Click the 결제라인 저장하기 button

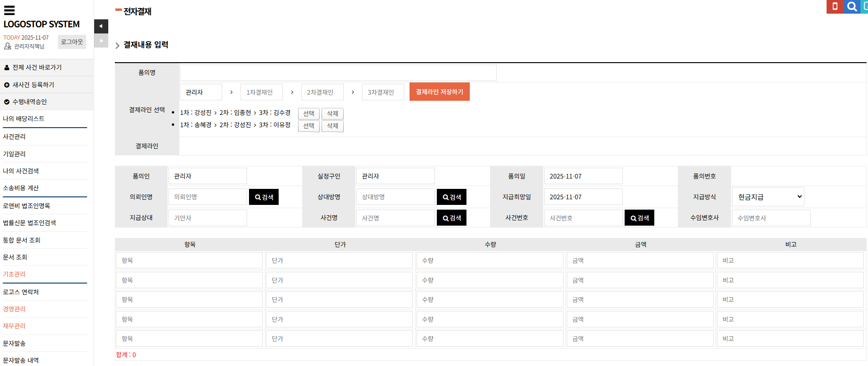[x=439, y=92]
